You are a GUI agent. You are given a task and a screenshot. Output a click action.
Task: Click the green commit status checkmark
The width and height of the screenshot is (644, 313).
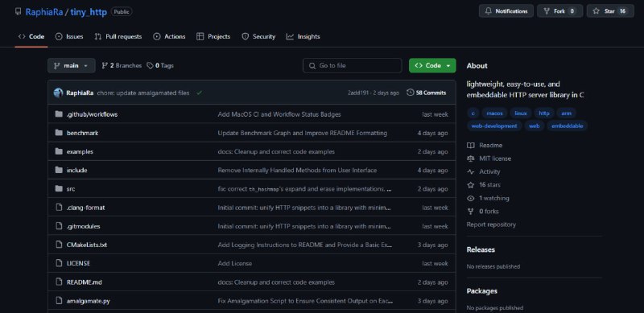[x=199, y=93]
